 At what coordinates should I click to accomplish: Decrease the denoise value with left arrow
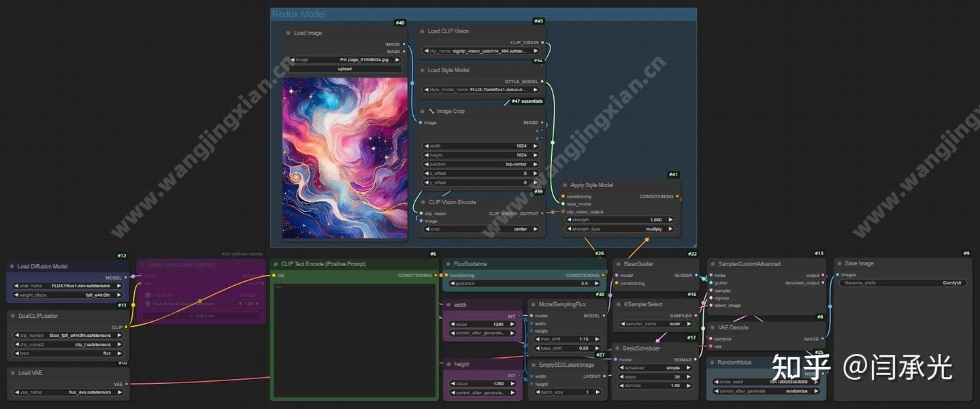[x=620, y=386]
